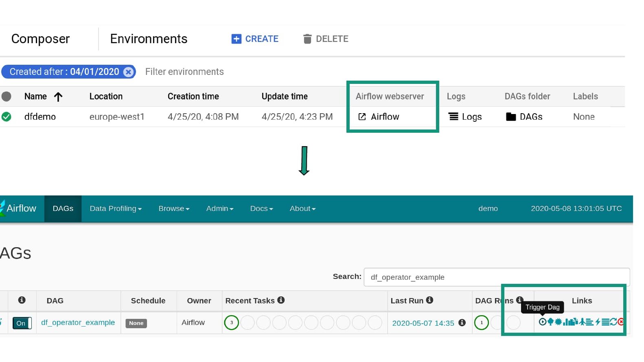Screen dimensions: 644x362
Task: Open Task Duration bar chart icon
Action: (x=567, y=322)
